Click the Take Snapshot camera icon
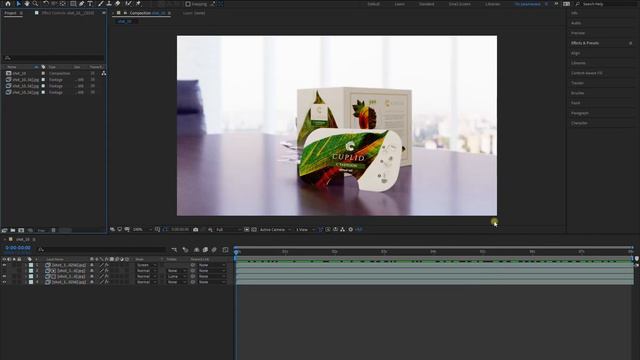640x360 pixels. tap(196, 229)
